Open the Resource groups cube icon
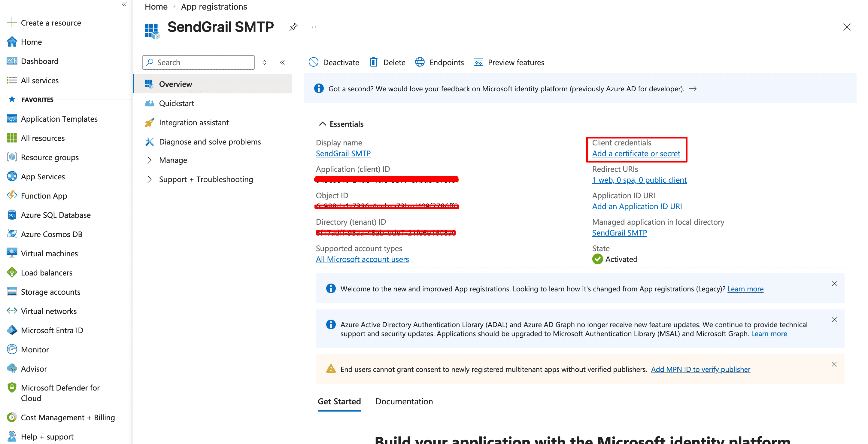 pyautogui.click(x=12, y=157)
